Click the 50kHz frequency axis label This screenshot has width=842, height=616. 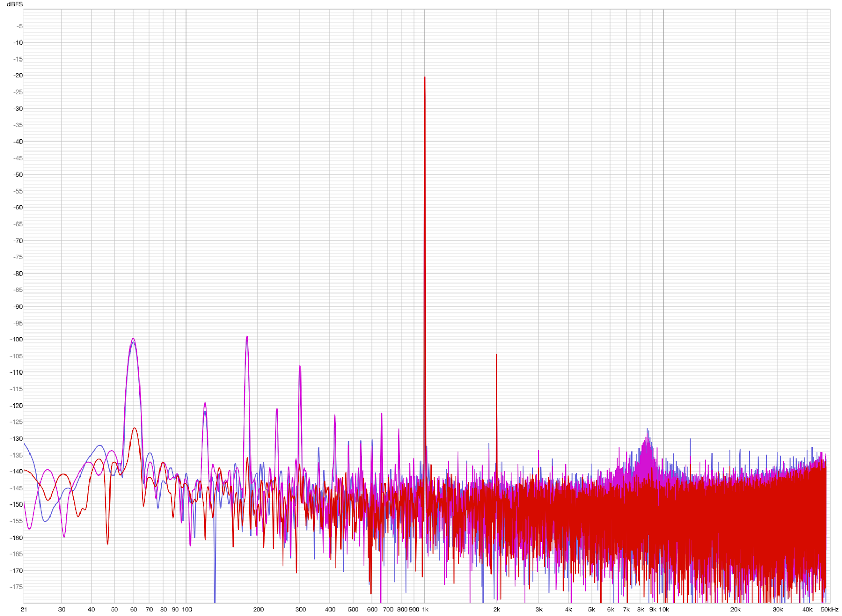[x=830, y=609]
